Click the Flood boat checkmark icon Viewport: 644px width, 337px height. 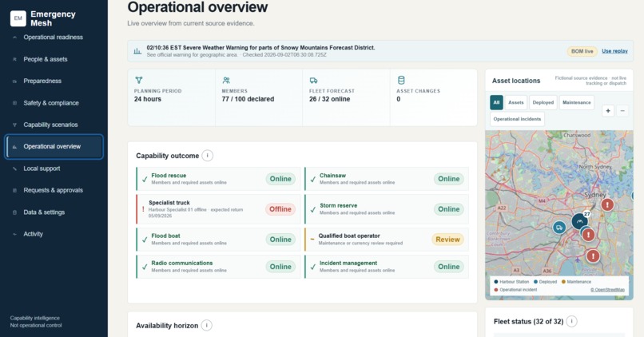[x=145, y=240]
